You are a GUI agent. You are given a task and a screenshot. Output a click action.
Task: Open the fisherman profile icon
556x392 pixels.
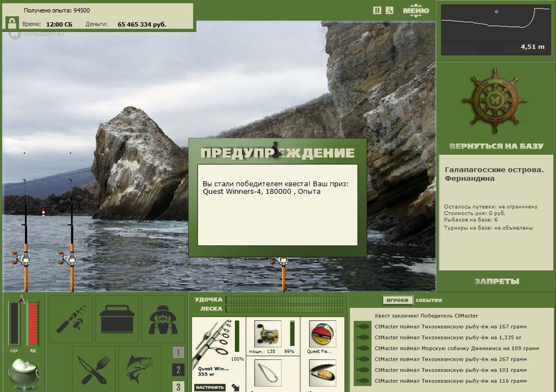click(x=163, y=319)
